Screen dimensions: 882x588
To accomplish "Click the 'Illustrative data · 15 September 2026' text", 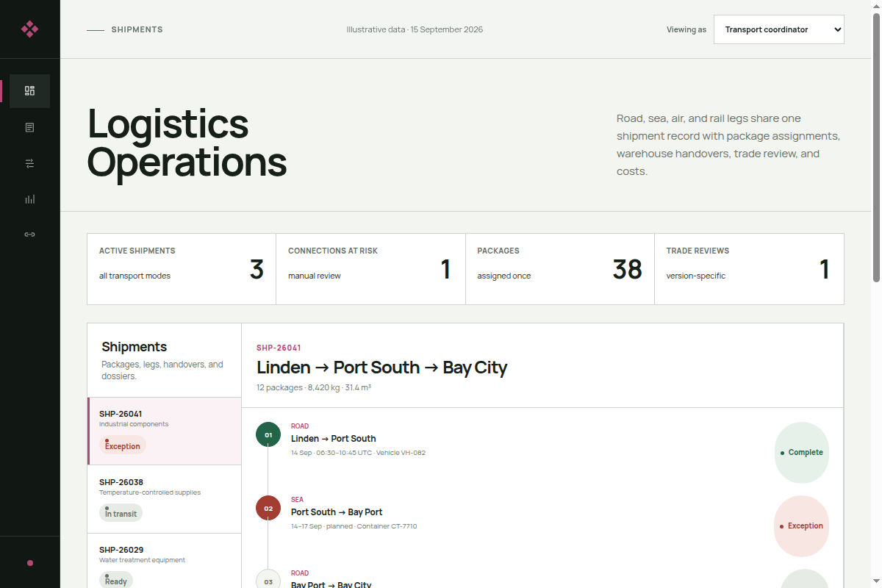I will tap(415, 29).
